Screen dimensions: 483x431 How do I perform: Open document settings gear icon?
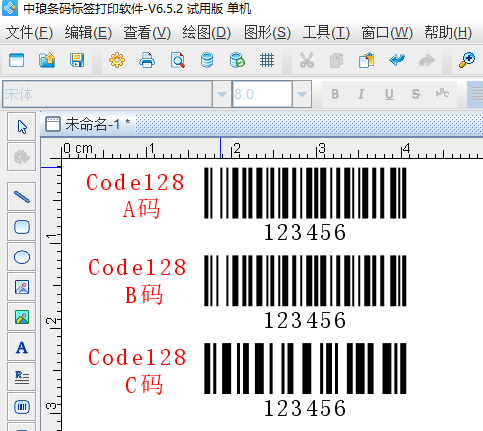coord(117,60)
